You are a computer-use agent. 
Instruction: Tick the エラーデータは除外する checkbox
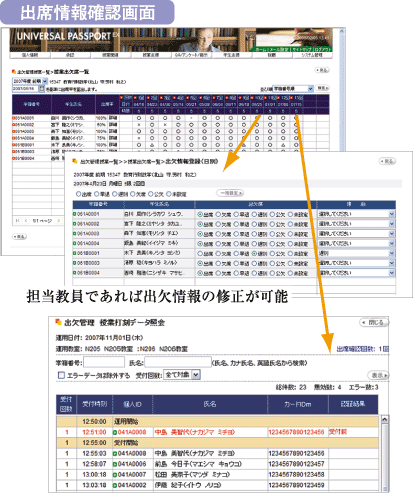pyautogui.click(x=61, y=375)
